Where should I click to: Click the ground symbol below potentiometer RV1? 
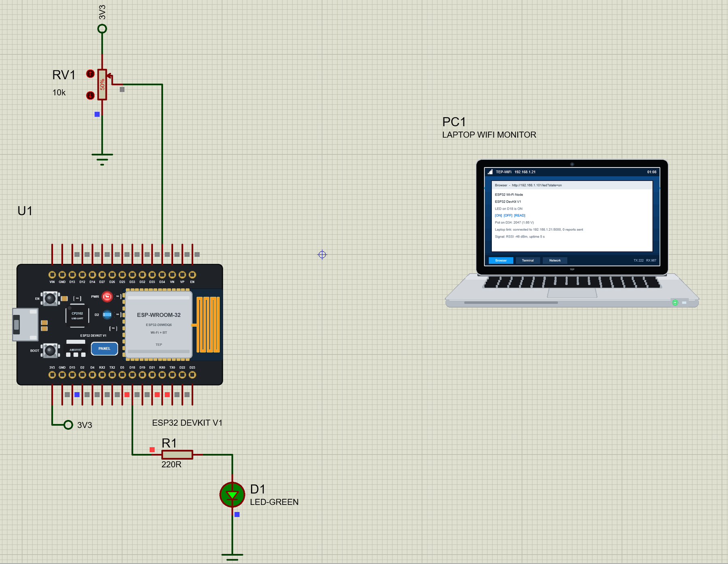(x=102, y=159)
